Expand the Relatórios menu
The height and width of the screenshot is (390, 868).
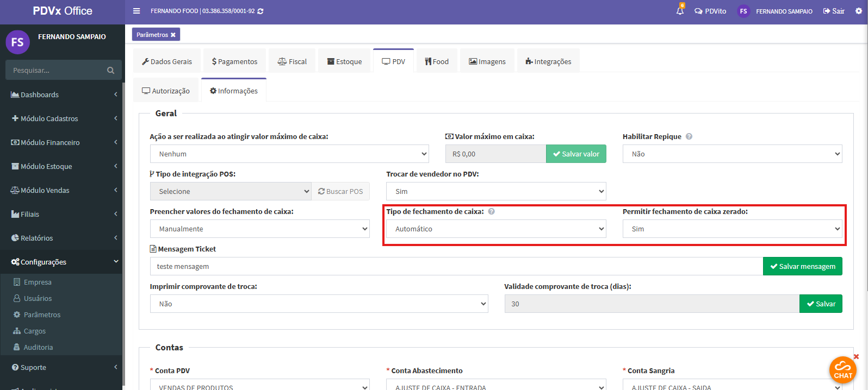point(63,238)
